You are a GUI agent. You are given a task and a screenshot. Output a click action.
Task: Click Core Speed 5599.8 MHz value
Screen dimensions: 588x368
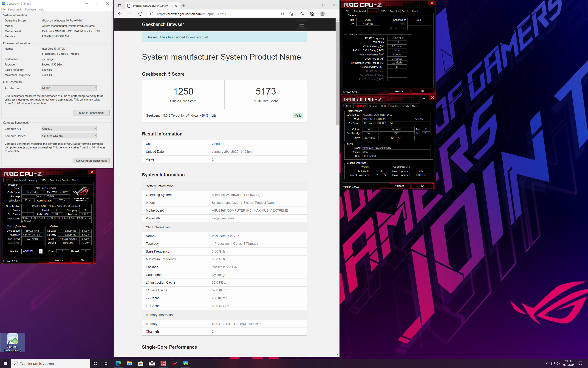click(32, 231)
